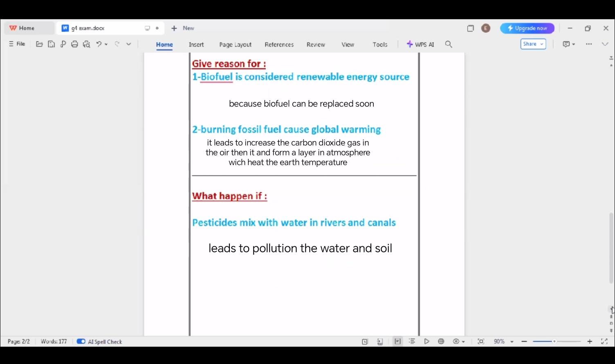Open the References tab
615x364 pixels.
tap(279, 45)
